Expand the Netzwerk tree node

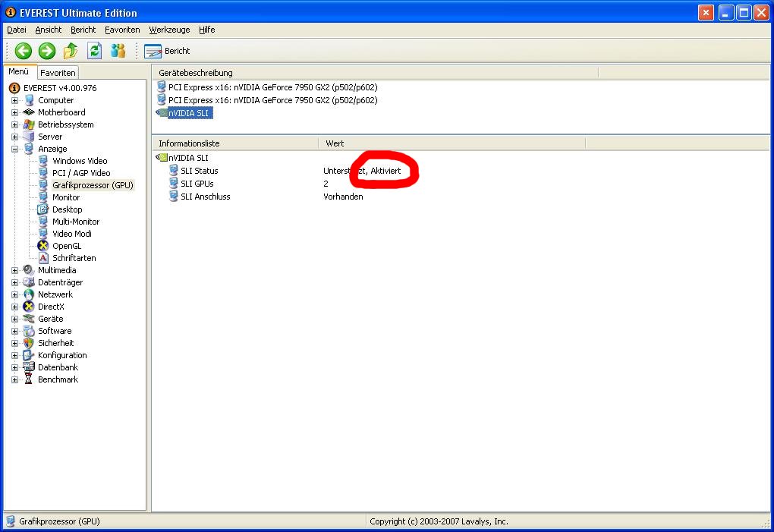click(x=15, y=294)
